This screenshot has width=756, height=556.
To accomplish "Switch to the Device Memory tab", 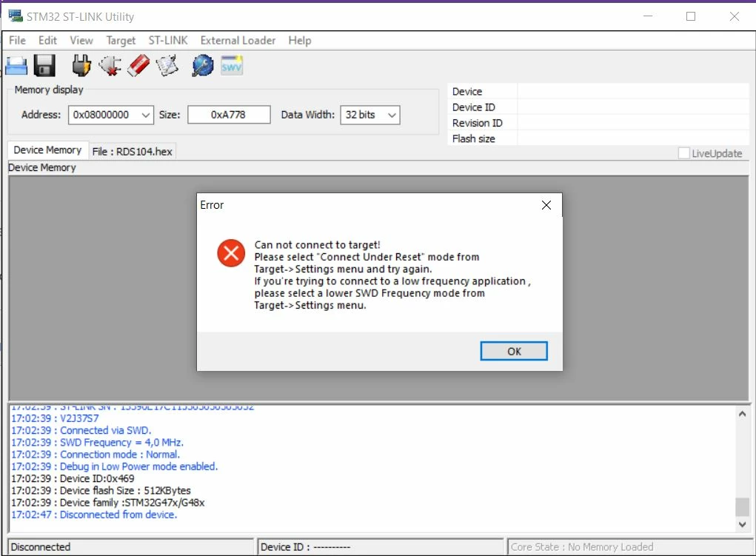I will (47, 150).
